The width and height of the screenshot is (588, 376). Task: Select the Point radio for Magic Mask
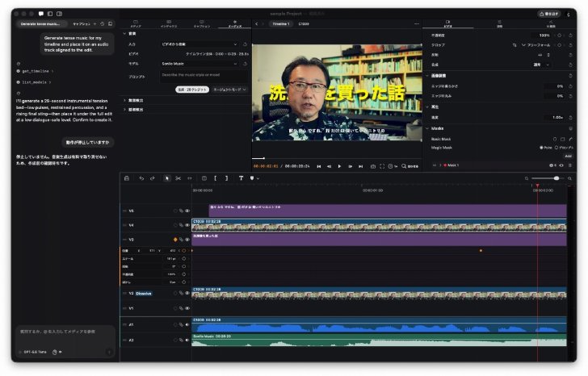(x=541, y=148)
